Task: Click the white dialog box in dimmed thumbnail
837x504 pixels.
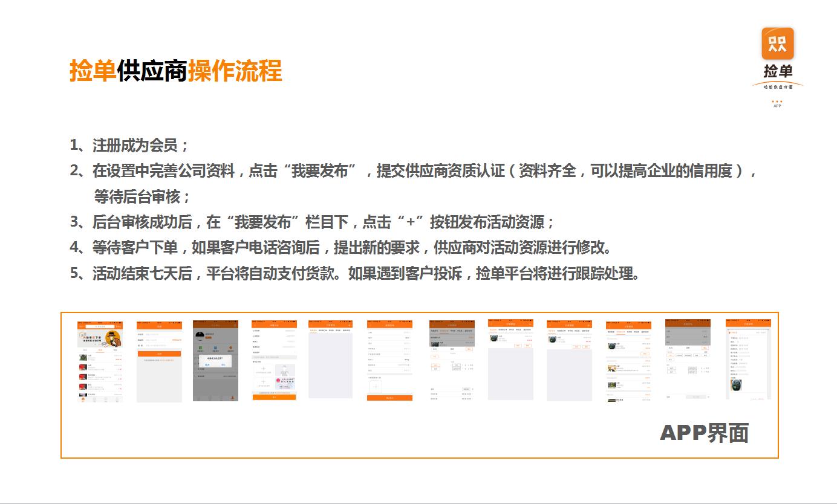Action: tap(215, 362)
